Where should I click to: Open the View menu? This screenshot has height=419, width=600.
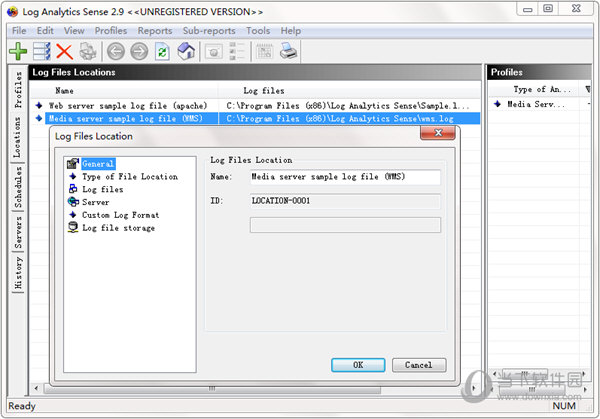coord(74,31)
